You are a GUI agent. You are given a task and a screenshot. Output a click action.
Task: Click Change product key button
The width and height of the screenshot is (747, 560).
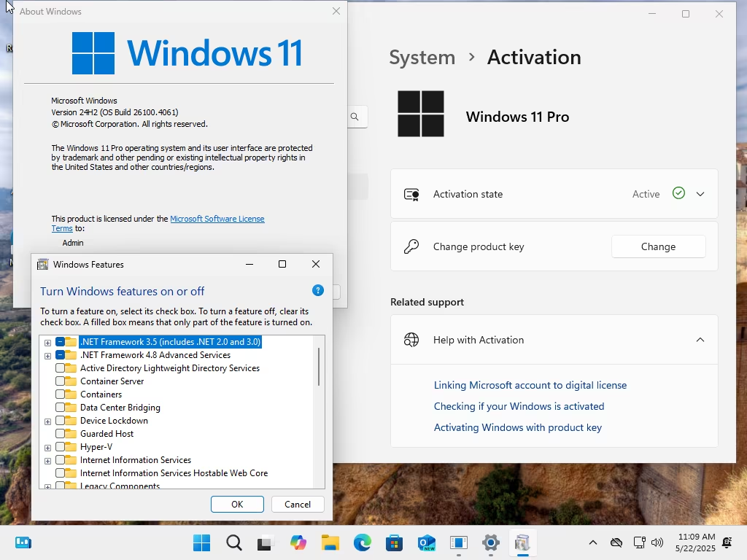point(659,246)
